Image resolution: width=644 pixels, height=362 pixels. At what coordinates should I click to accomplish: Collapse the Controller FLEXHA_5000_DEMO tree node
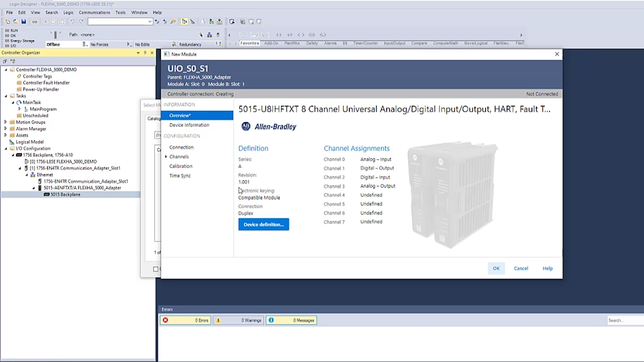click(x=6, y=69)
